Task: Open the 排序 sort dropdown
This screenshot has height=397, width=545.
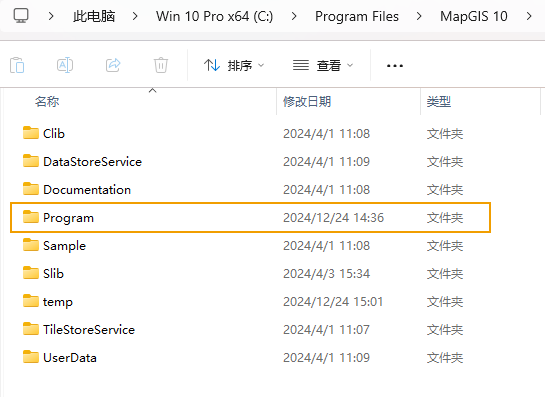Action: [234, 65]
